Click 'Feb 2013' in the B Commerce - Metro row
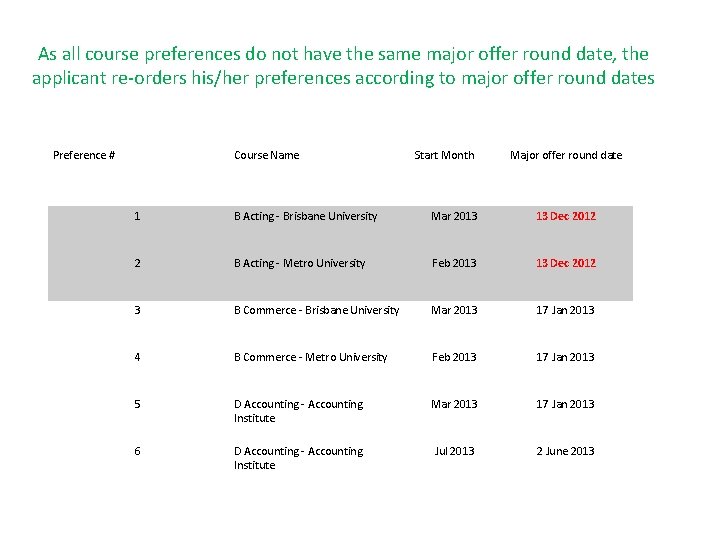Screen dimensions: 720x540 [454, 357]
